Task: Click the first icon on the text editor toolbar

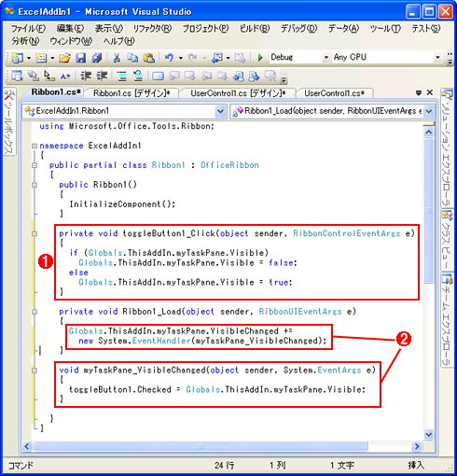Action: (x=17, y=76)
